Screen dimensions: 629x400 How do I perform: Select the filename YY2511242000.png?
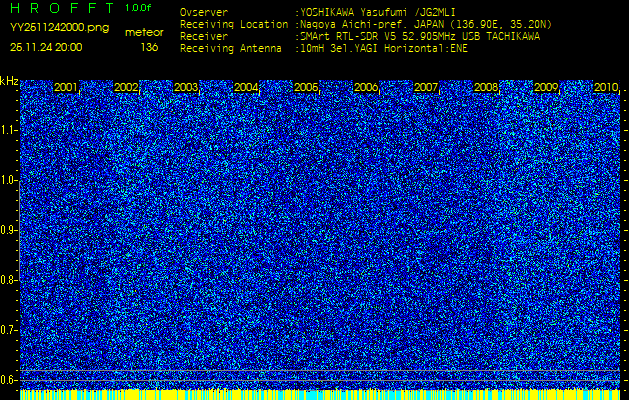tap(59, 28)
